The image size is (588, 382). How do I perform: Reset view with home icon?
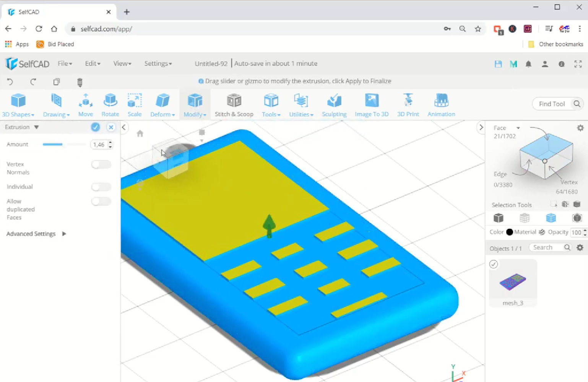[x=140, y=133]
